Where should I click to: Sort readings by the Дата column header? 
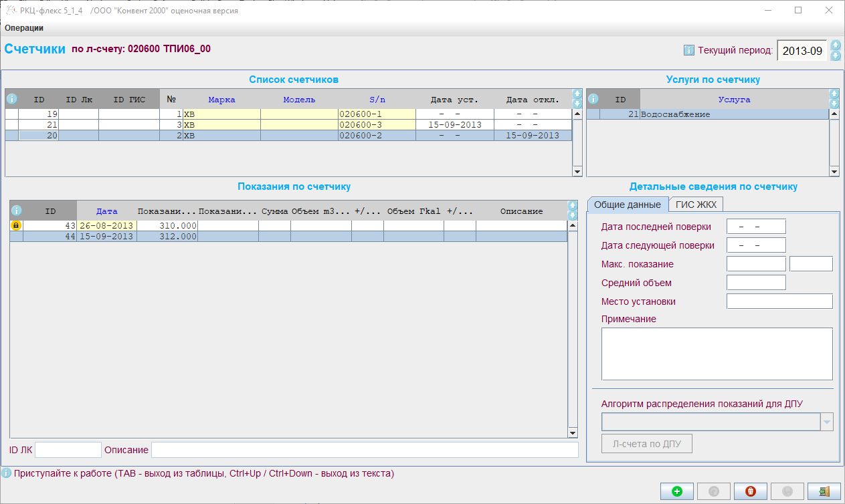(x=107, y=211)
